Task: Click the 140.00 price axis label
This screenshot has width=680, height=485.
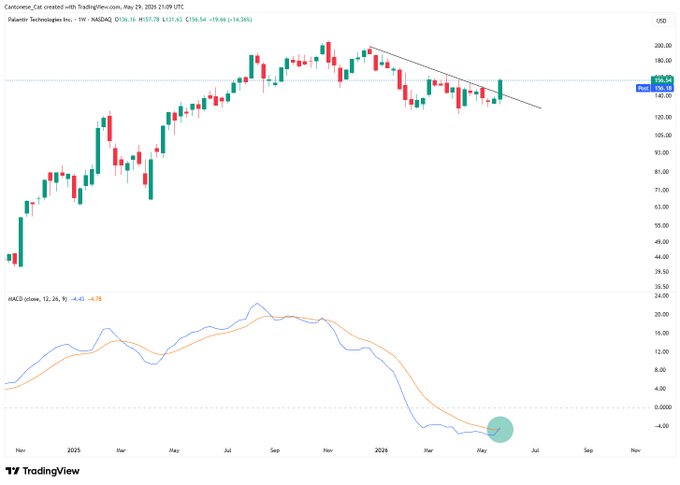Action: pos(663,96)
